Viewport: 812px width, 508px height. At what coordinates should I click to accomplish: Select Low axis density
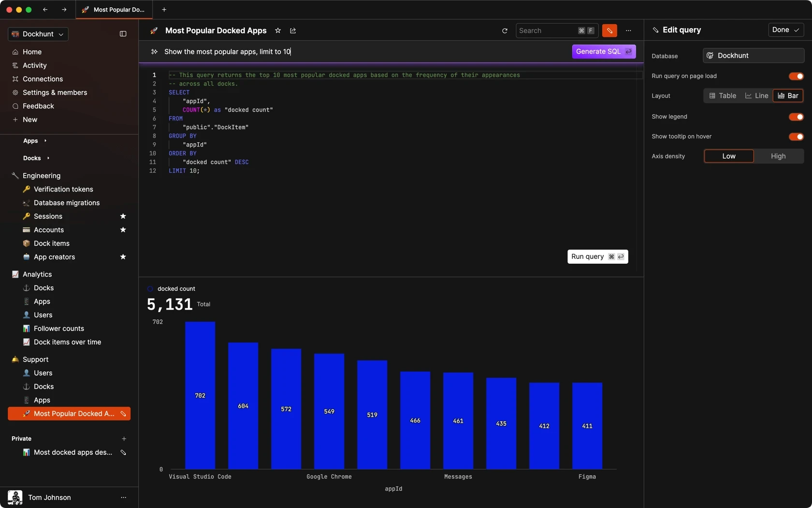coord(729,156)
